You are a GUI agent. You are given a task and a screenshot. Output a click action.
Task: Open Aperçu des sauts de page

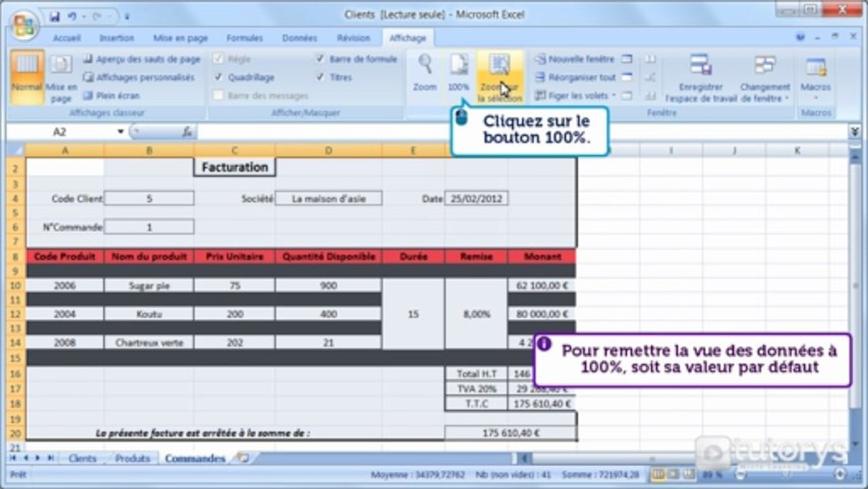pos(143,60)
